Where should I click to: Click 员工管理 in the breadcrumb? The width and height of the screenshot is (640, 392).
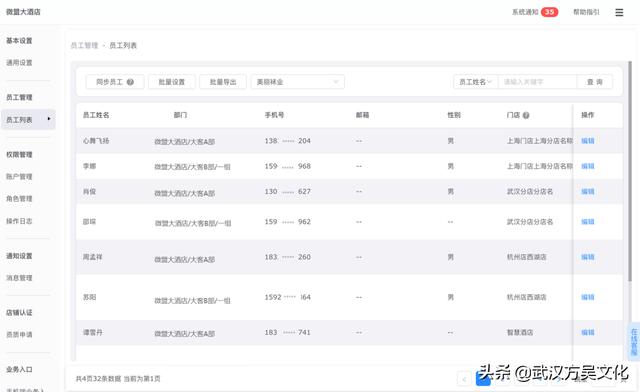click(84, 45)
